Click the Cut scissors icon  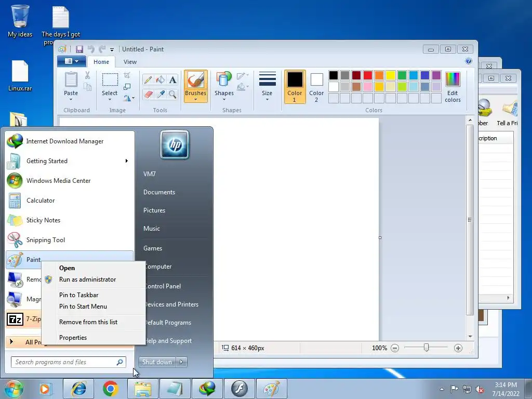[87, 75]
